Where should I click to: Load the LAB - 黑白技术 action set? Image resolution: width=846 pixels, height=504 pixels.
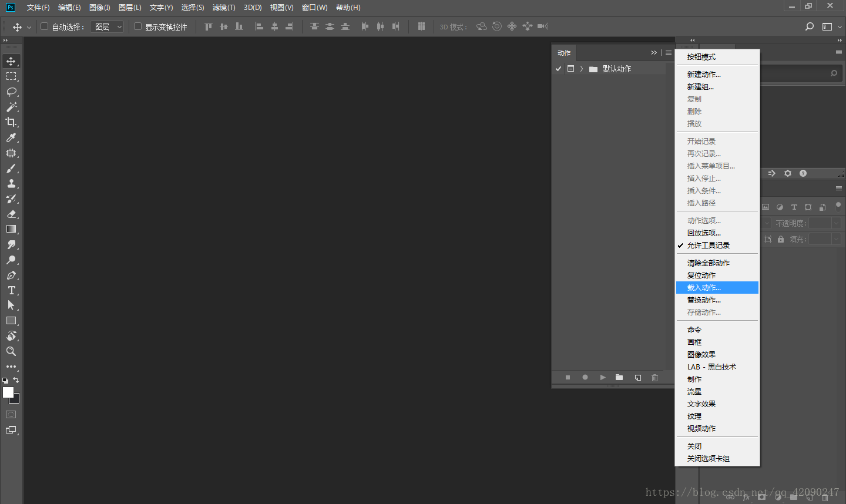(x=717, y=367)
